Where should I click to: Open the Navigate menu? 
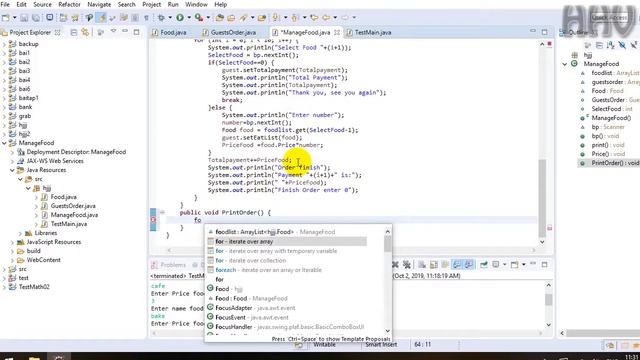coord(99,4)
